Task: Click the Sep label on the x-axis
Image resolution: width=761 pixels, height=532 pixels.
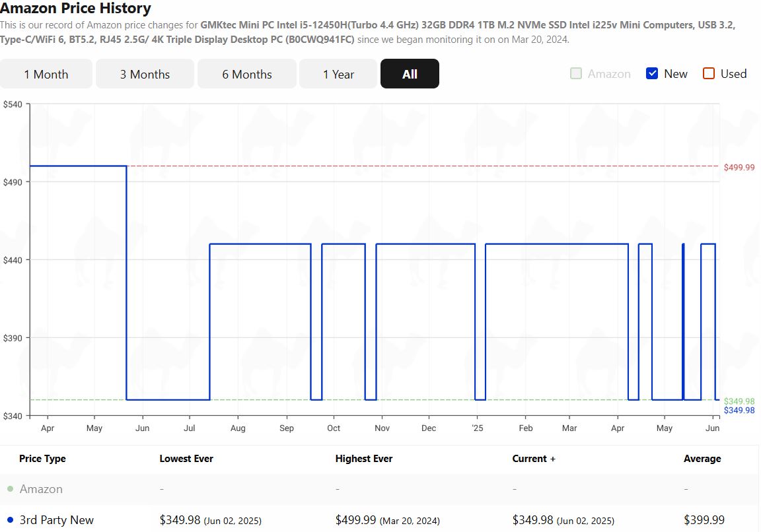Action: point(286,428)
